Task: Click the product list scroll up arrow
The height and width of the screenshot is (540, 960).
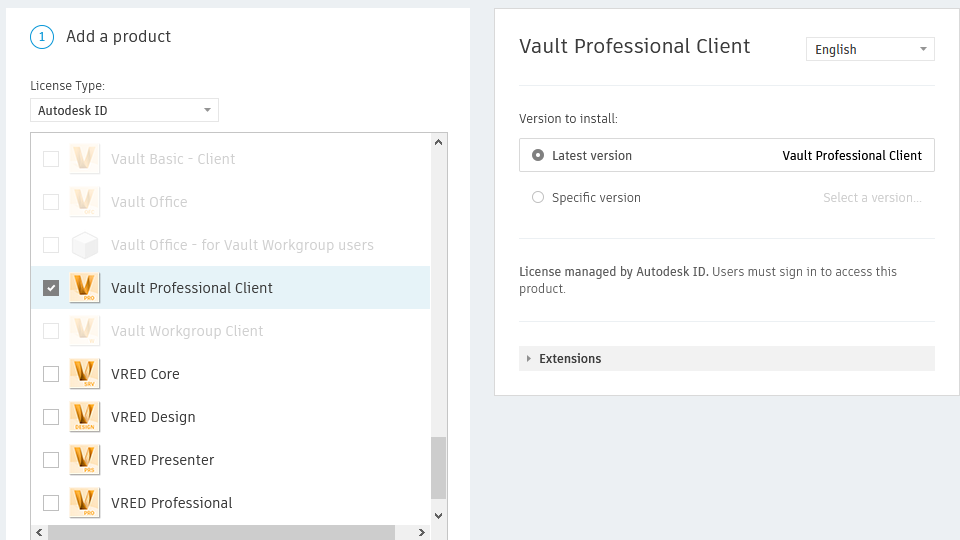Action: 438,143
